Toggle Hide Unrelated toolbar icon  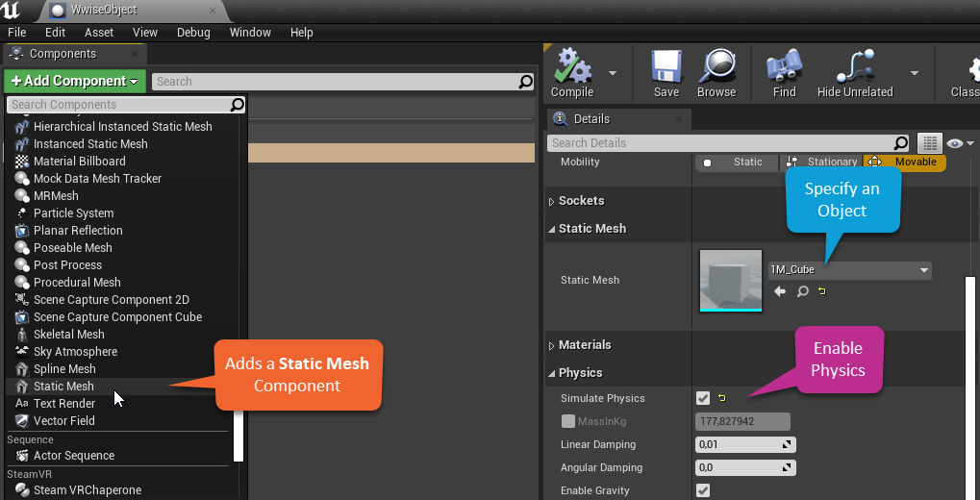855,73
